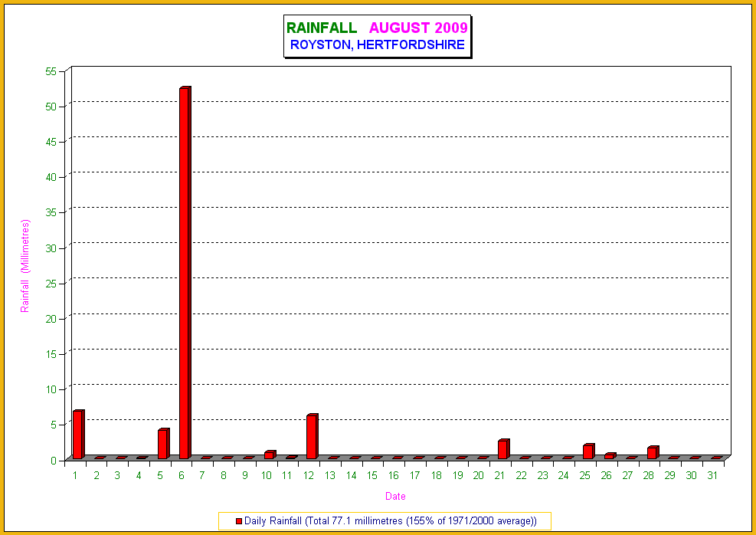Click the red legend swatch for Daily Rainfall

click(239, 521)
